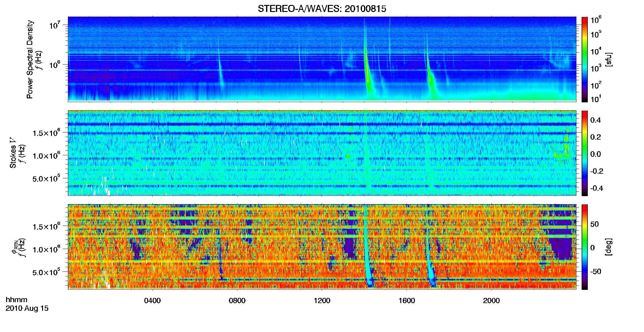Click the 1600 time axis label
Viewport: 644px width, 332px height.
[x=407, y=300]
